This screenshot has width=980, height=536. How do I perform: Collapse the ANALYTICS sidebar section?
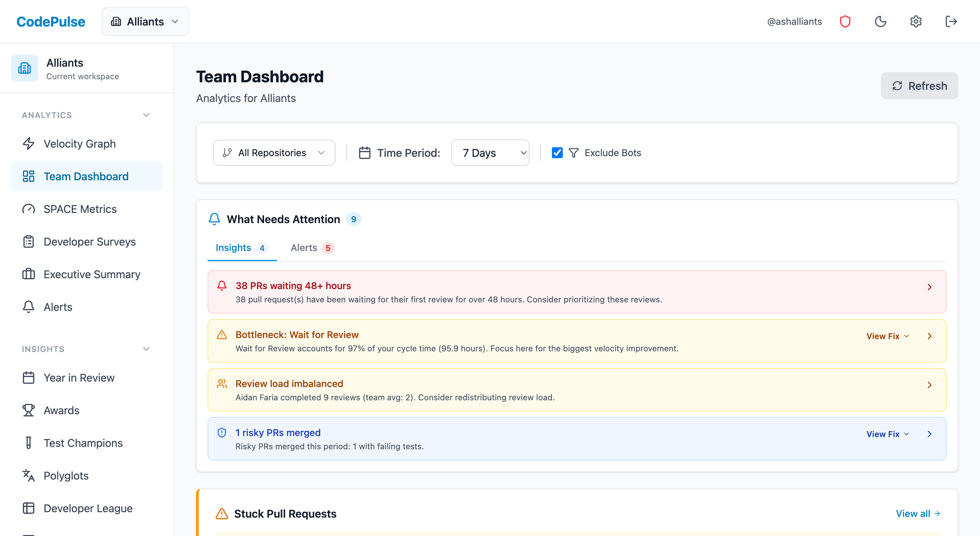[x=146, y=115]
